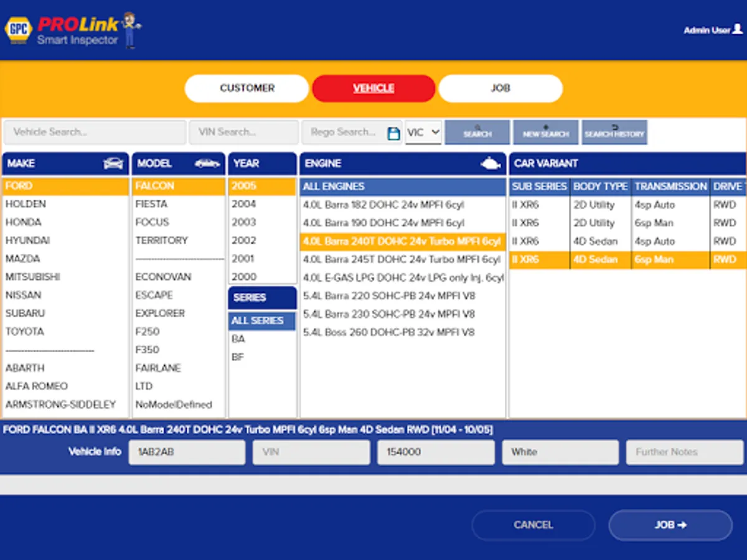This screenshot has height=560, width=747.
Task: Select FAIRLANE in the model list
Action: pyautogui.click(x=179, y=368)
